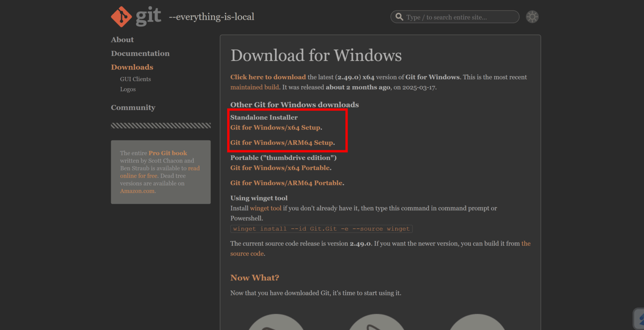Toggle the light/dark theme sun icon

[532, 17]
